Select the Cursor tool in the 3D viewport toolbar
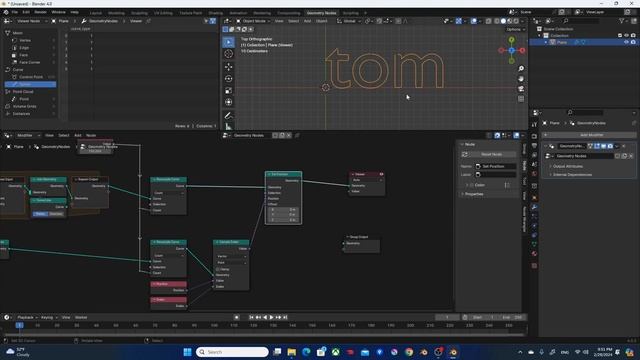 [x=229, y=54]
